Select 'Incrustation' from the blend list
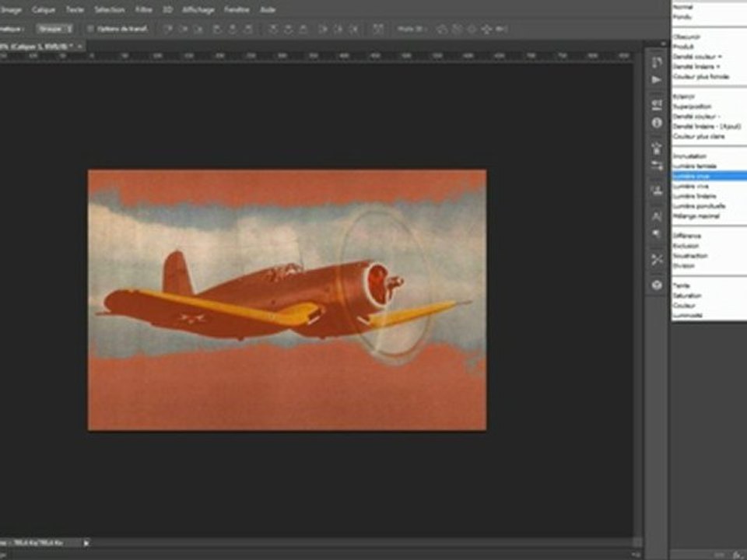Viewport: 747px width, 560px height. (689, 156)
